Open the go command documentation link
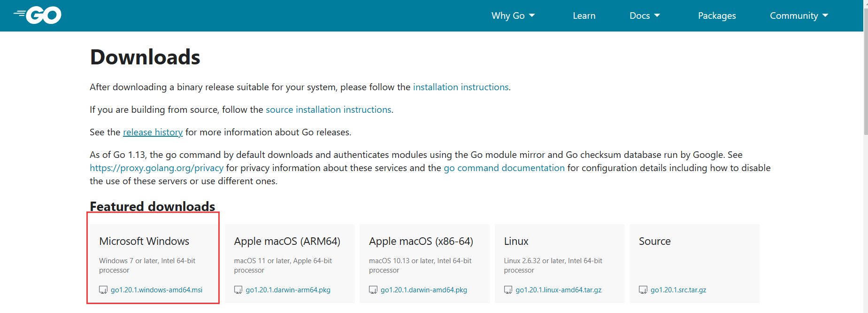 pos(504,168)
